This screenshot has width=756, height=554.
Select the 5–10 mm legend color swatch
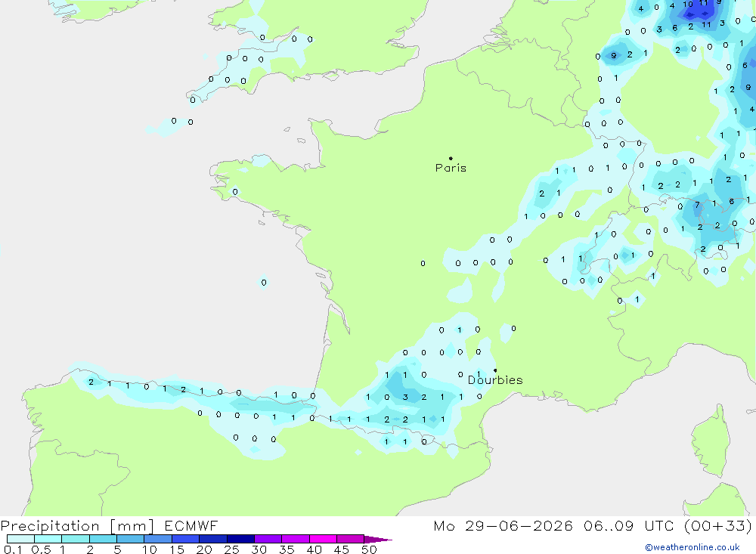130,539
